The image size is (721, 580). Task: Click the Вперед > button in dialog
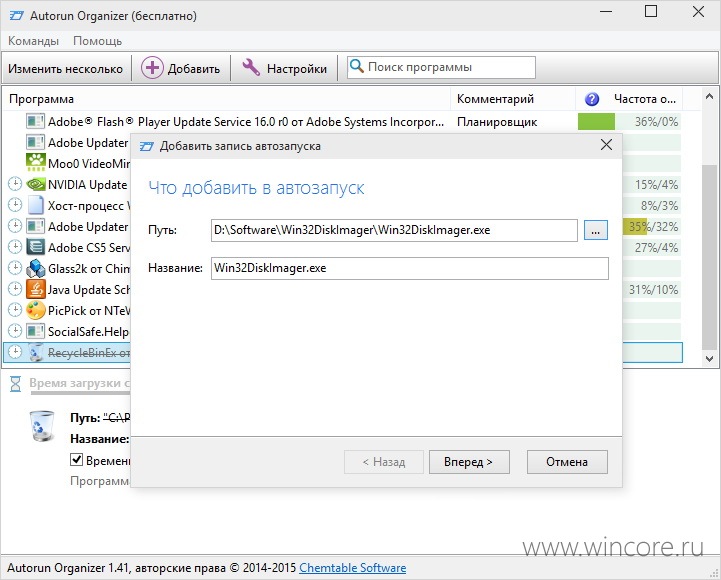(469, 462)
